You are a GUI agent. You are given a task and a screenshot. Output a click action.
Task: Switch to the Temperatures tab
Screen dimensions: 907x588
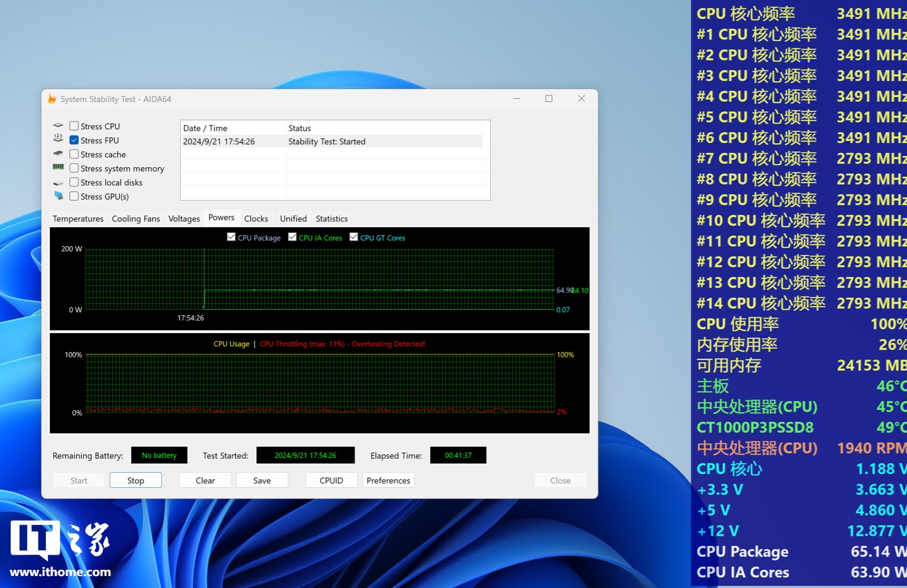[78, 218]
